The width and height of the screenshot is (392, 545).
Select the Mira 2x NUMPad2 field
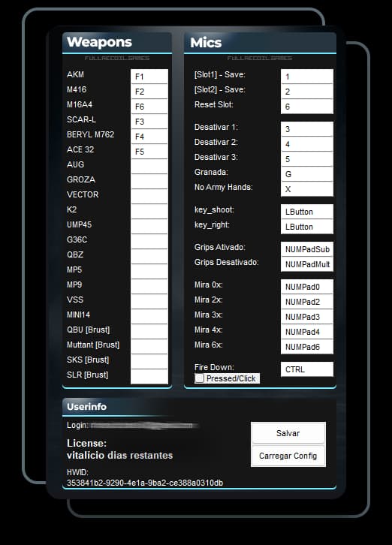tap(307, 302)
